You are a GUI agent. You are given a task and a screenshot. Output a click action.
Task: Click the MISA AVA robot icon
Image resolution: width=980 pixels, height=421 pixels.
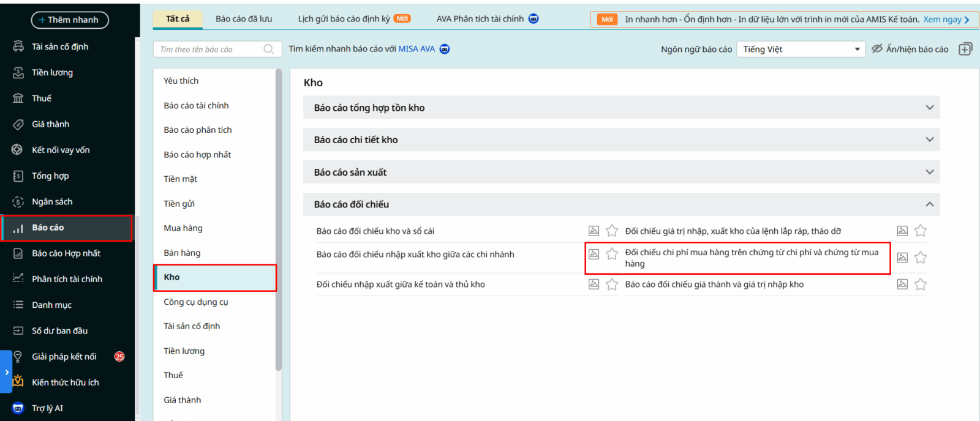[445, 49]
